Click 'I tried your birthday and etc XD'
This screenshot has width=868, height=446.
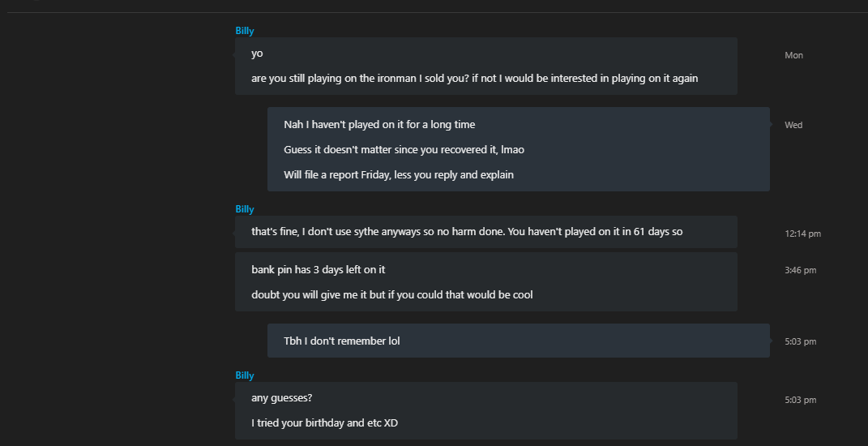point(324,423)
